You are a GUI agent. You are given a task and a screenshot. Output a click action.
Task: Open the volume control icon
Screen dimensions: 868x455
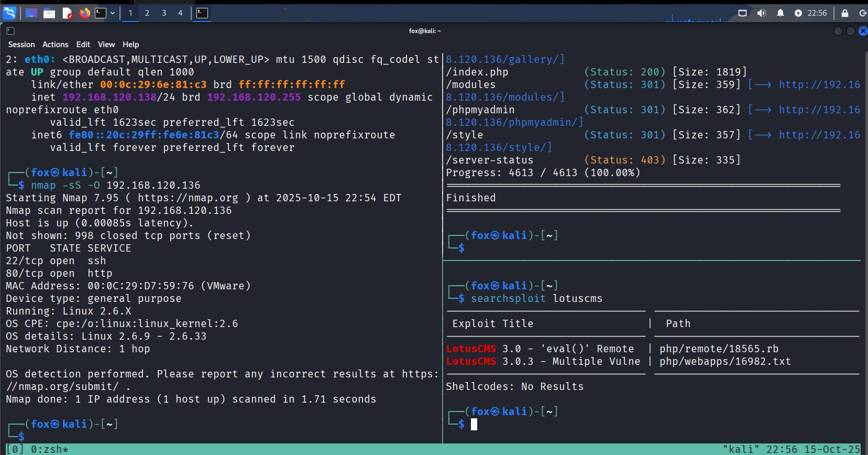click(x=761, y=13)
